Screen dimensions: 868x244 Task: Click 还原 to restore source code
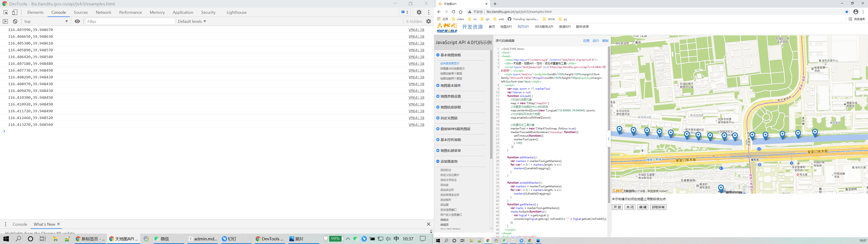coord(586,41)
